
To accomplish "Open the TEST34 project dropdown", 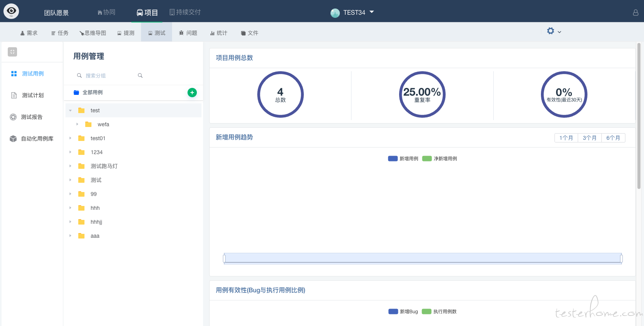I will pos(372,12).
